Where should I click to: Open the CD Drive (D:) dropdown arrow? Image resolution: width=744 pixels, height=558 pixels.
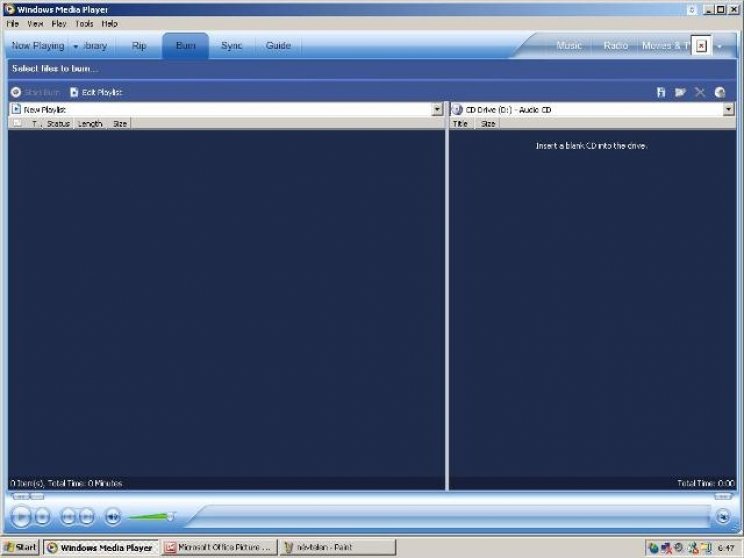pyautogui.click(x=728, y=110)
